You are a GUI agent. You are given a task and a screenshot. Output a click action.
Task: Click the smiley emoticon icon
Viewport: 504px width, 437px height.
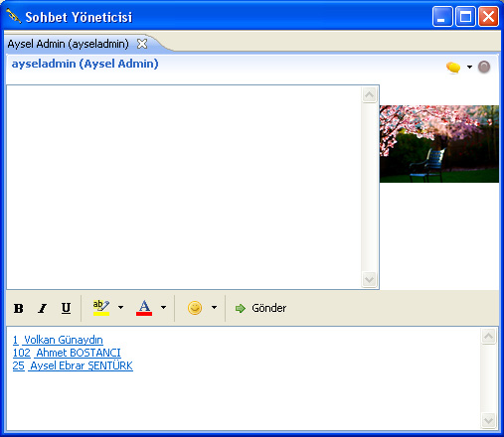point(195,308)
